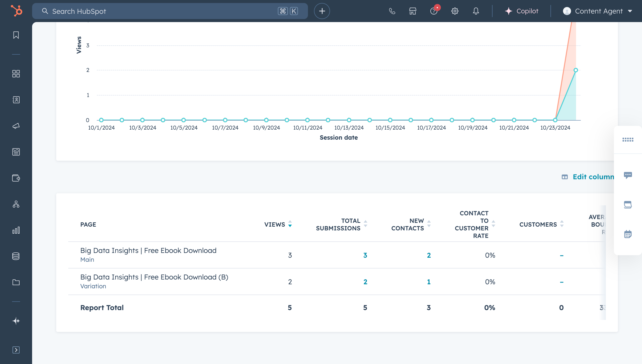Click the PAGE column header
The image size is (642, 364).
click(x=88, y=224)
